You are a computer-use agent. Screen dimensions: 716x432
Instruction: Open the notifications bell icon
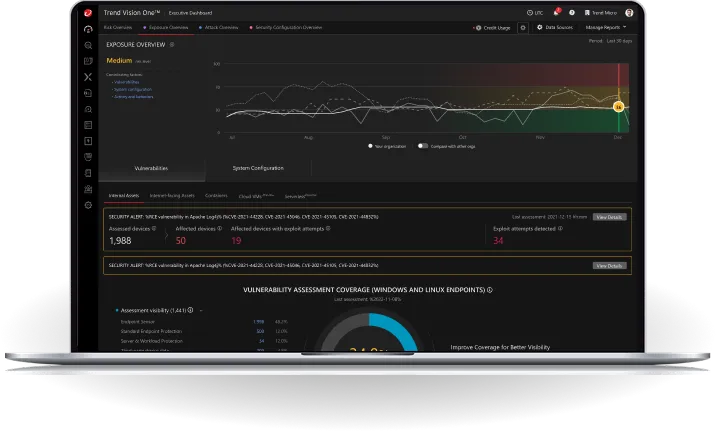[x=556, y=13]
